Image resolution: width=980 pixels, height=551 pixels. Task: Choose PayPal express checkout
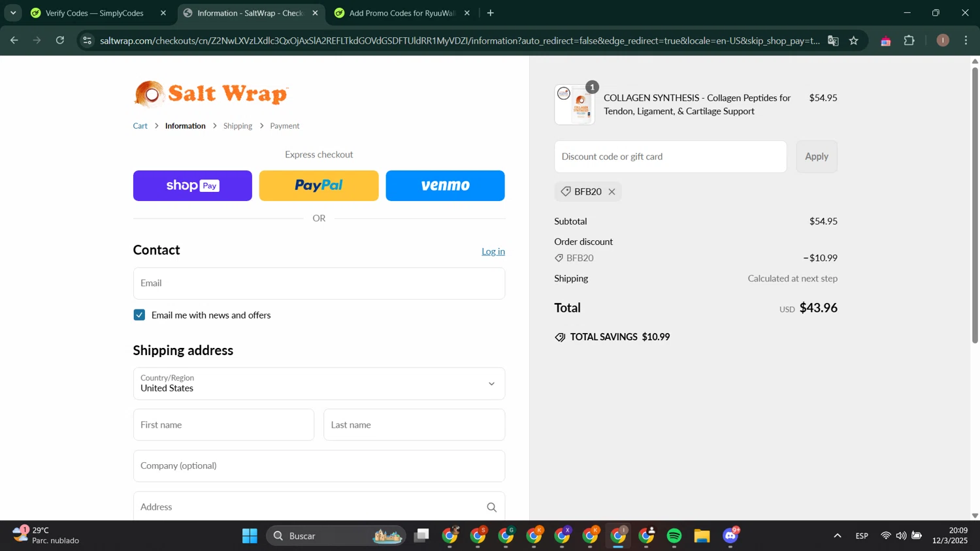coord(319,185)
